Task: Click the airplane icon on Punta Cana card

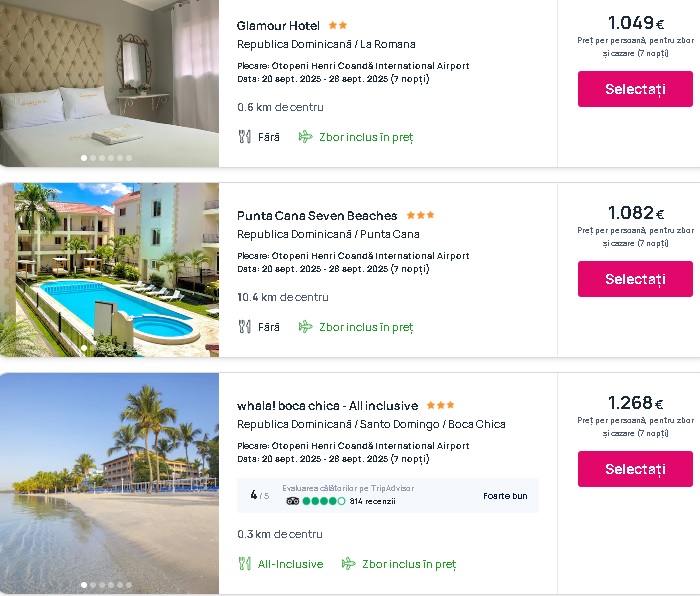Action: [305, 327]
